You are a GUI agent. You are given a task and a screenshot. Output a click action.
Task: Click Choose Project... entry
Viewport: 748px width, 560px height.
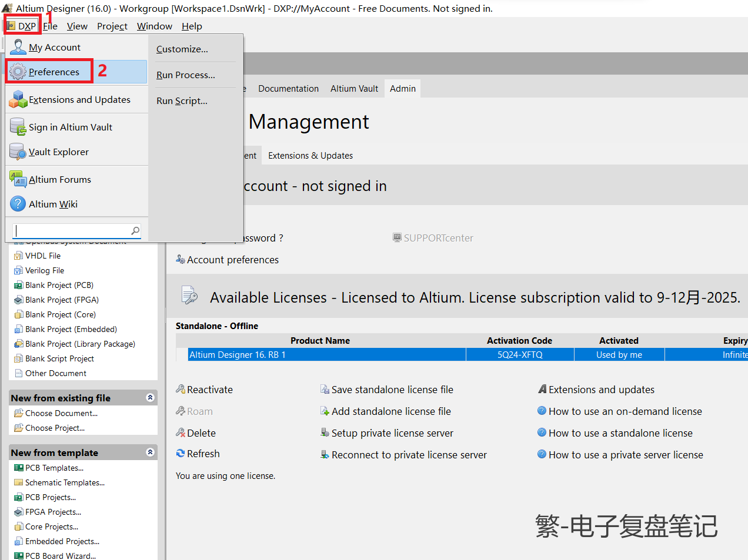click(x=49, y=428)
